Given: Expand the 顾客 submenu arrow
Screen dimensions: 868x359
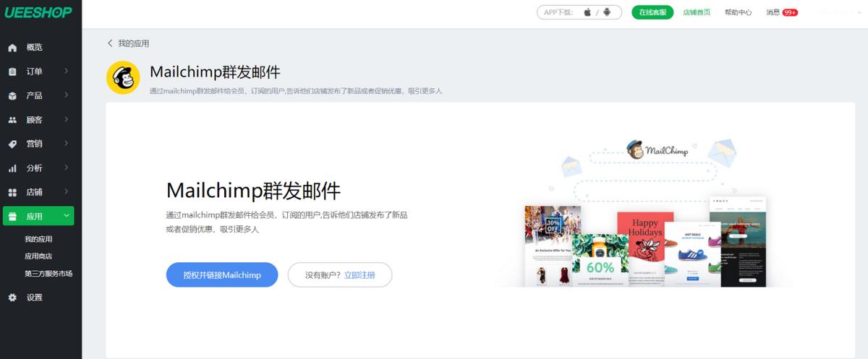Looking at the screenshot, I should click(66, 120).
